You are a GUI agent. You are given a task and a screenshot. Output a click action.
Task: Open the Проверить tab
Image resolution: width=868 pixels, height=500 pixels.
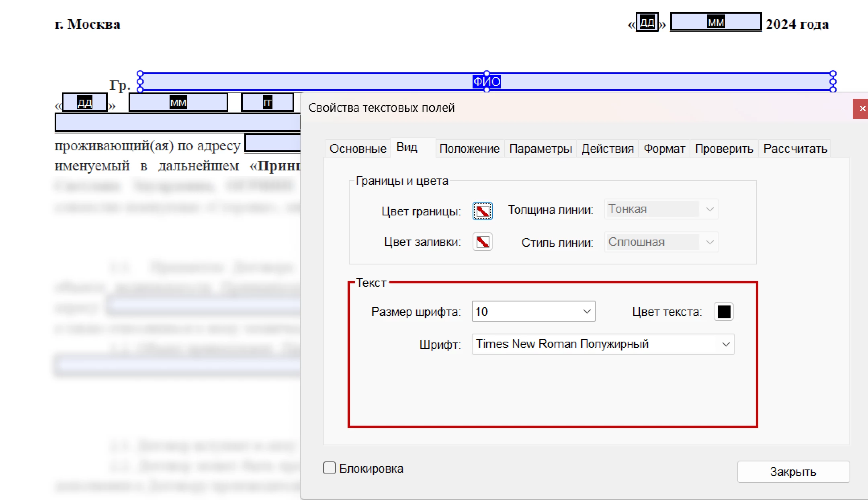tap(724, 149)
